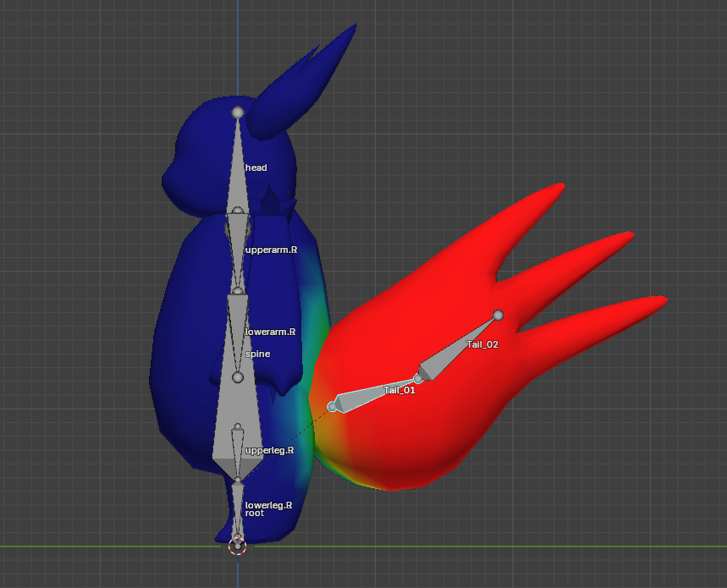This screenshot has width=727, height=588.
Task: Select the Tail_01 bone body
Action: 372,395
